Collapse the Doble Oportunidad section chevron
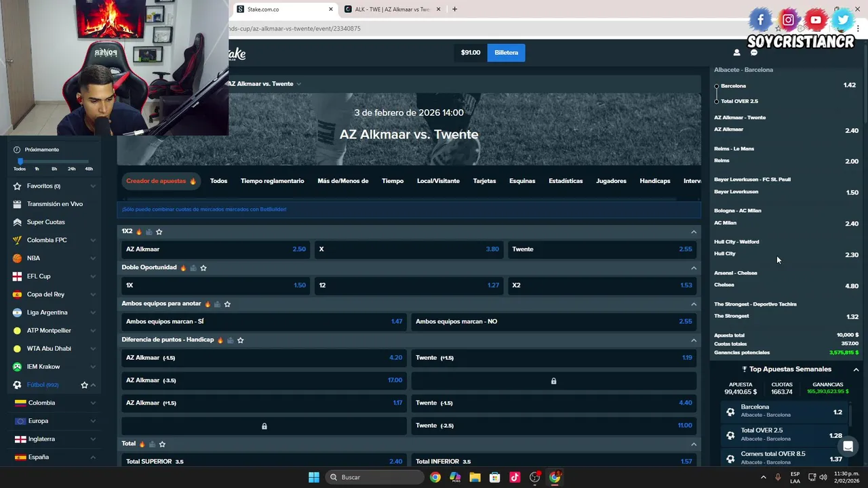Screen dimensions: 868x488 point(693,268)
